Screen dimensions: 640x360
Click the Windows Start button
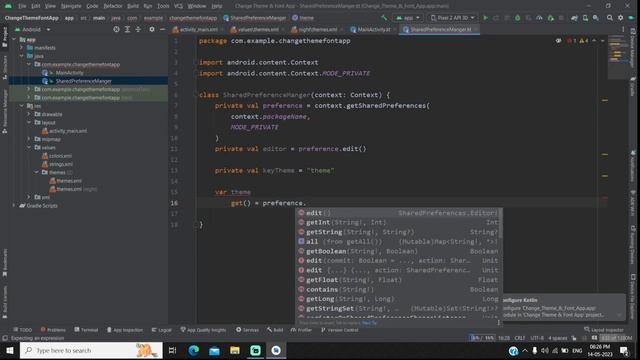click(x=9, y=351)
